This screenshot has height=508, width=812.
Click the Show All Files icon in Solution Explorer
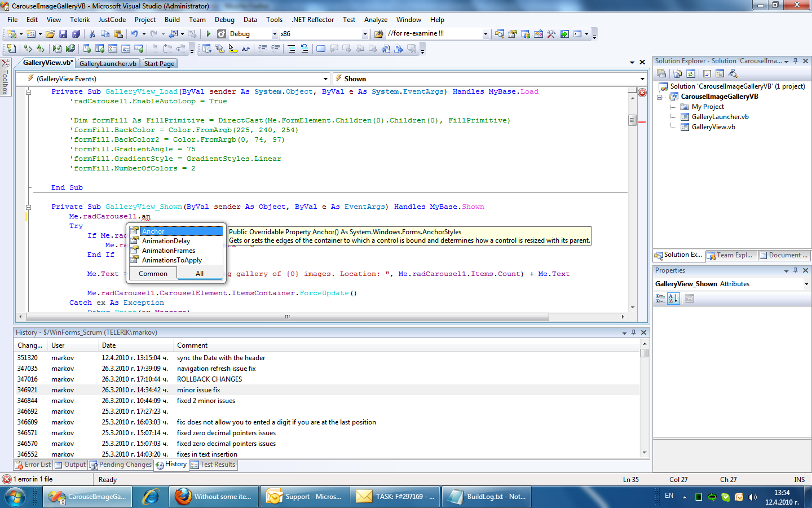(678, 73)
